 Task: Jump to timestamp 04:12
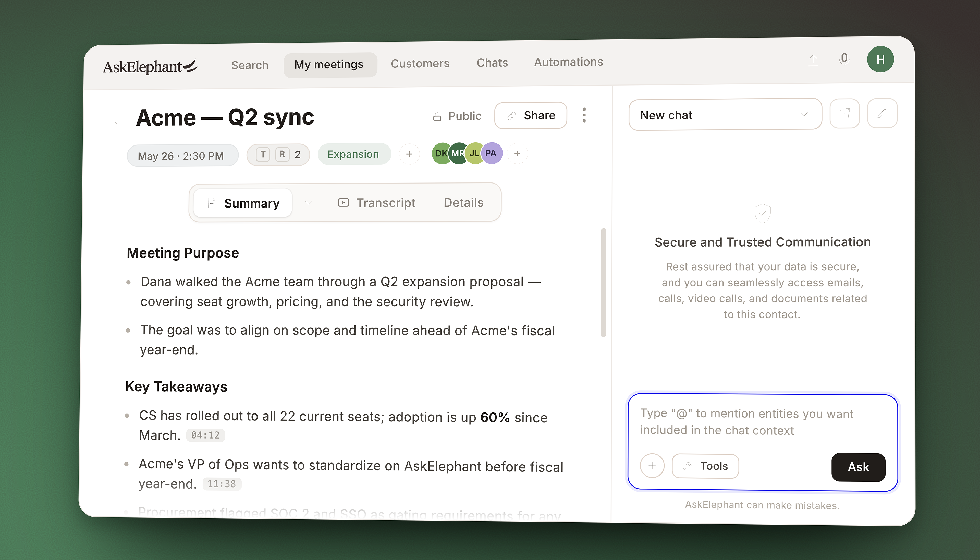206,435
